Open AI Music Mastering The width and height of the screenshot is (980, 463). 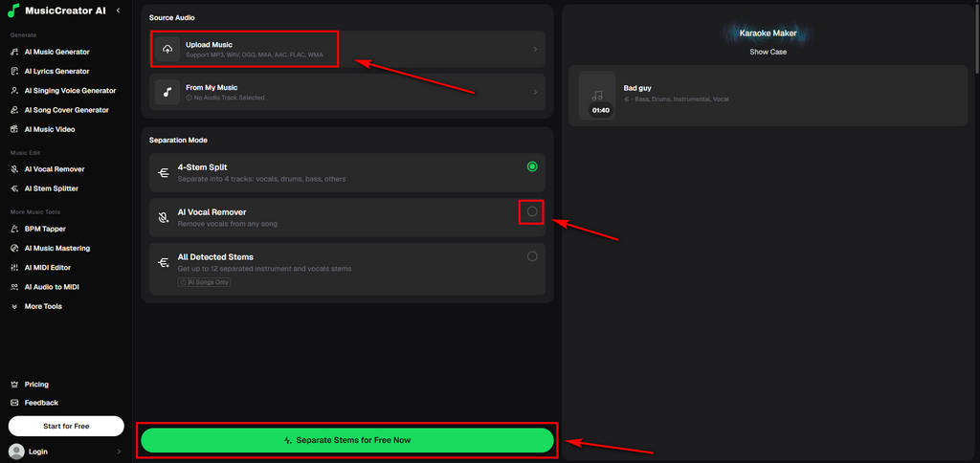(56, 248)
